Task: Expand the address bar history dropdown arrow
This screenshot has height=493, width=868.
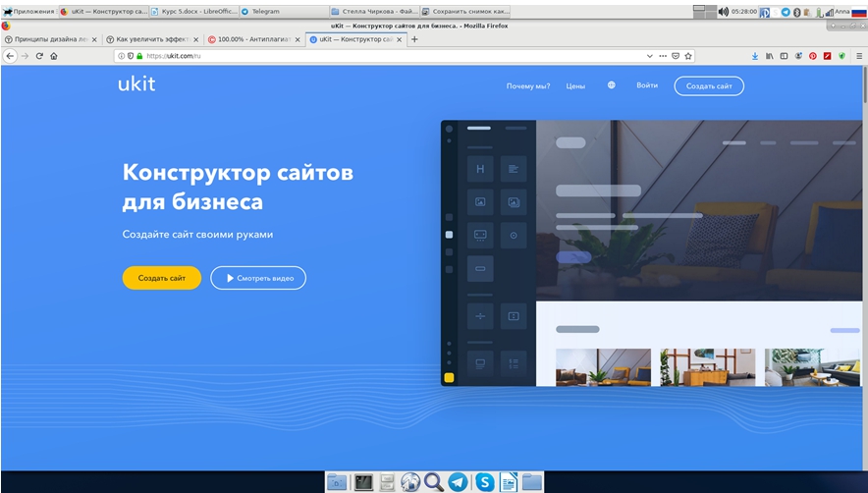Action: coord(650,56)
